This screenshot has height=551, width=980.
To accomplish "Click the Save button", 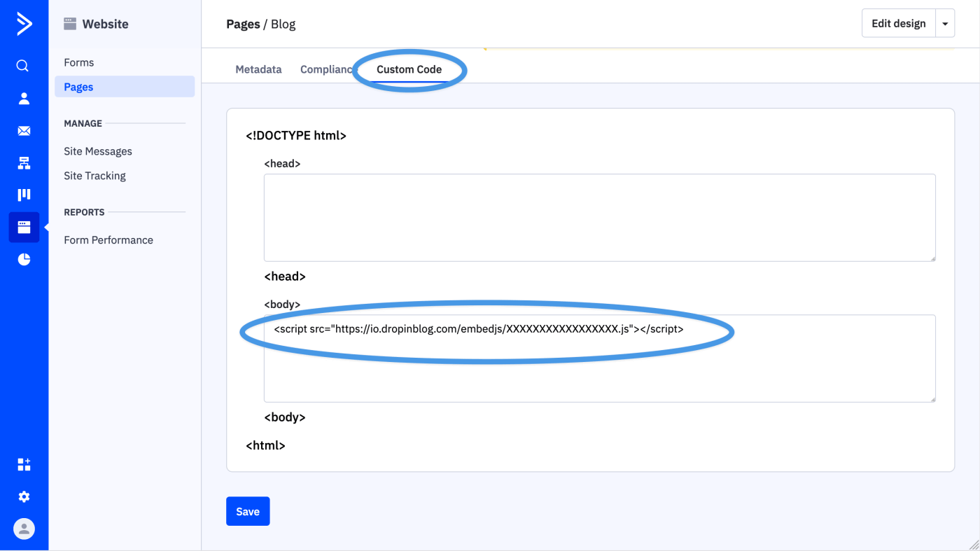I will (248, 511).
